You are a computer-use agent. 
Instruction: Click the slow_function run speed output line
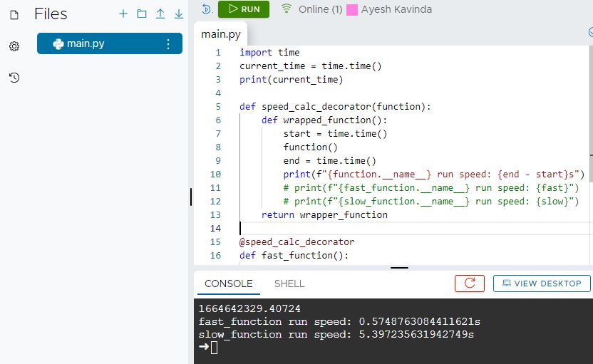(x=336, y=334)
